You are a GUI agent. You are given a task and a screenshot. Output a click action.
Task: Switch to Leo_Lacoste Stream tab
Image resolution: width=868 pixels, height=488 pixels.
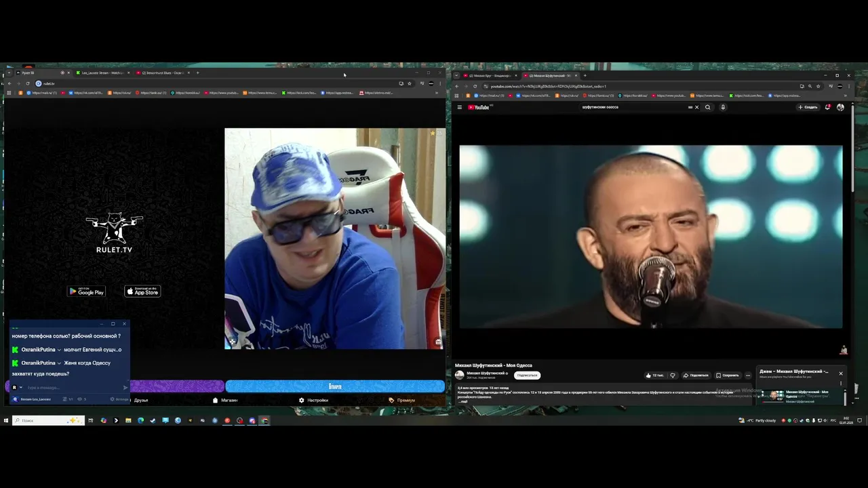pos(102,73)
